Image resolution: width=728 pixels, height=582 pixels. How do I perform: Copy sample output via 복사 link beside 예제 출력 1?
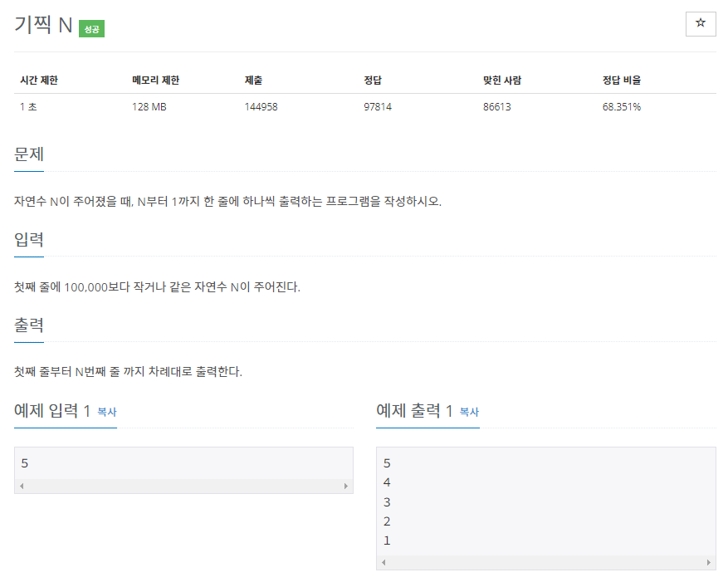click(469, 412)
